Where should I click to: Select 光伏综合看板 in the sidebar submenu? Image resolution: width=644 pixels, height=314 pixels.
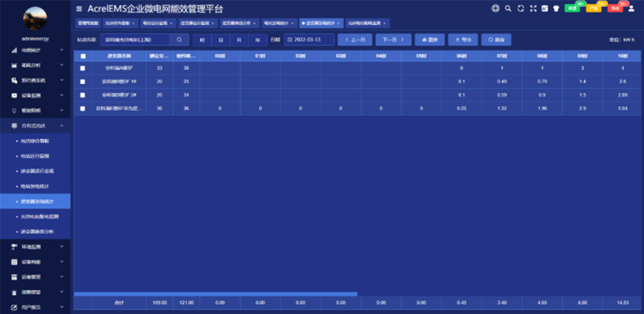36,140
